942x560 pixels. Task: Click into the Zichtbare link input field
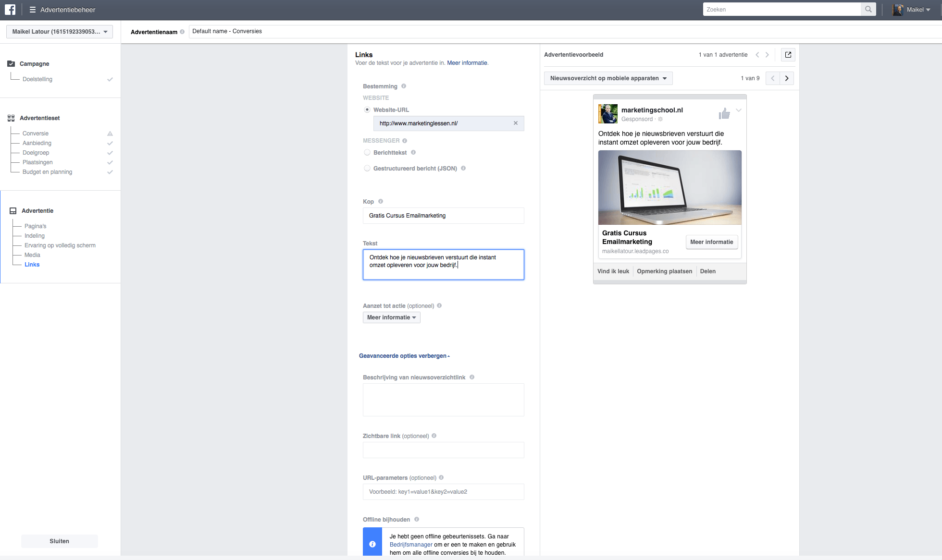coord(443,450)
